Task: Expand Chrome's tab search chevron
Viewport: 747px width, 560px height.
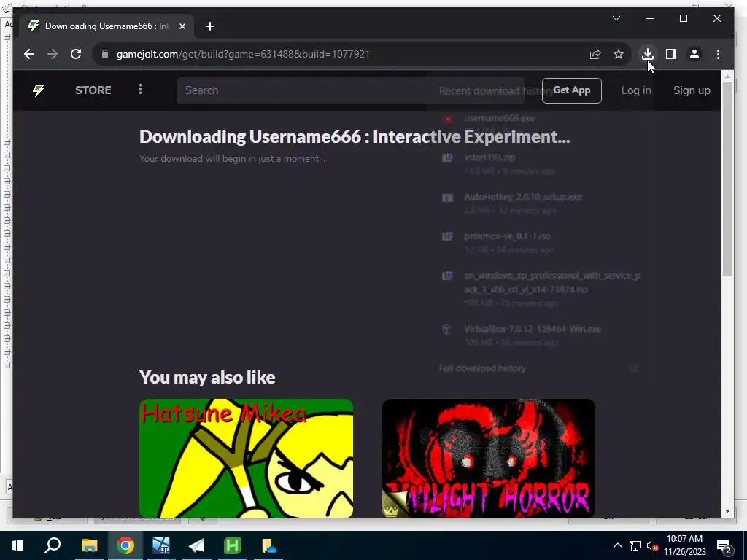Action: (616, 18)
